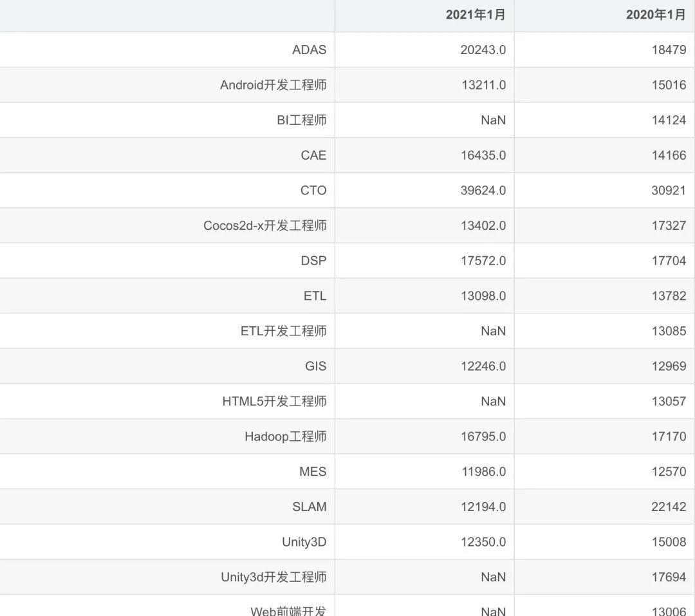Screen dimensions: 695x616
Task: Click the MES row label
Action: click(x=313, y=471)
